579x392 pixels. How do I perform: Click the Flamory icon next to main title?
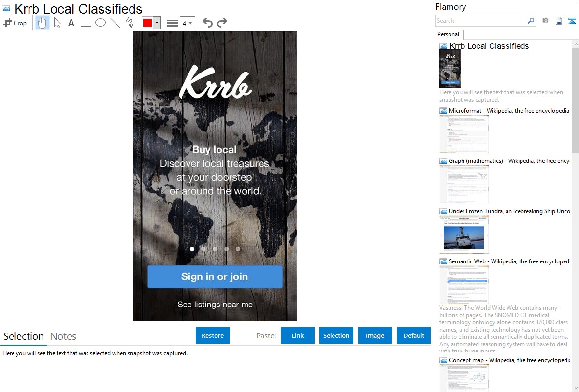[6, 8]
